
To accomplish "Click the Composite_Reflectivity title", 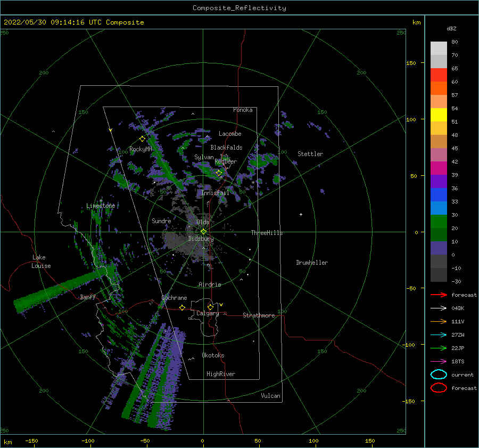I will (239, 8).
